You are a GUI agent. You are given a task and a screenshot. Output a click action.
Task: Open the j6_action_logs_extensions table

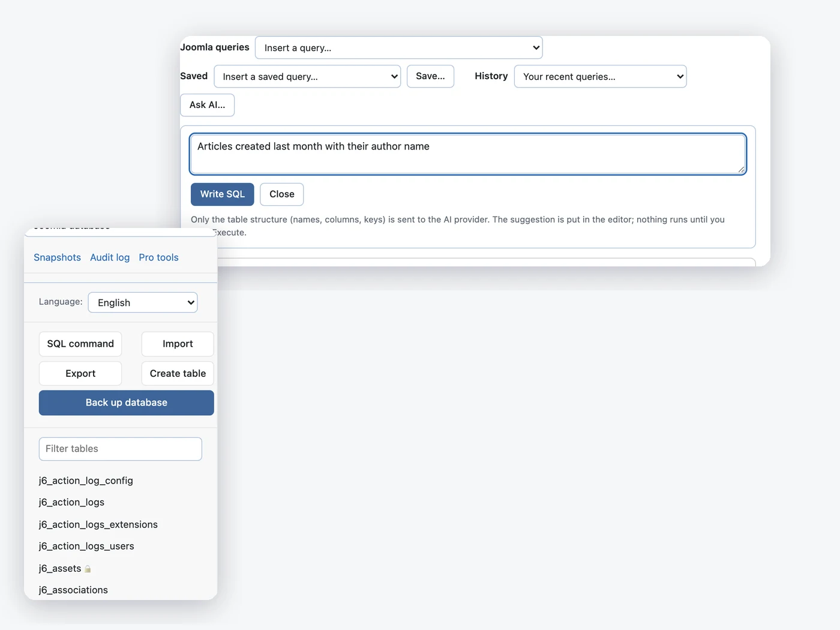point(98,524)
